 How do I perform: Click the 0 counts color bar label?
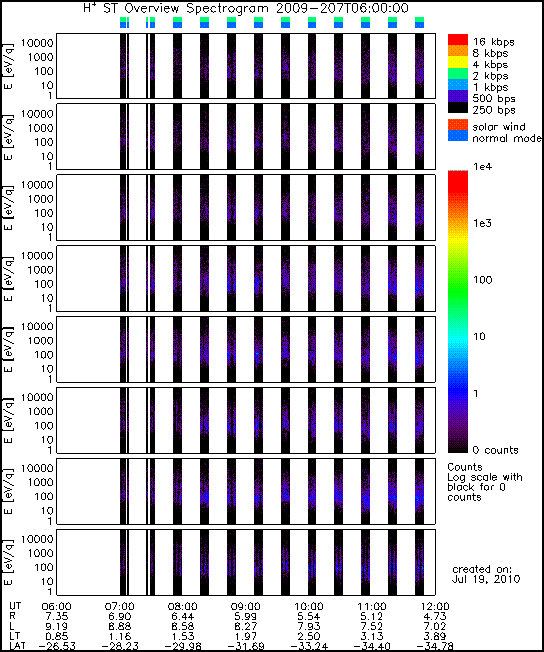pyautogui.click(x=495, y=450)
